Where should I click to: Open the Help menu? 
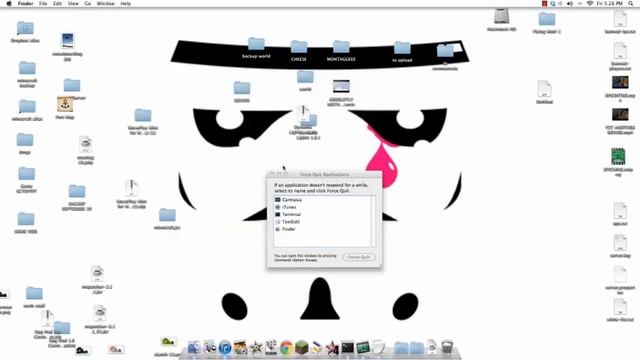tap(126, 3)
